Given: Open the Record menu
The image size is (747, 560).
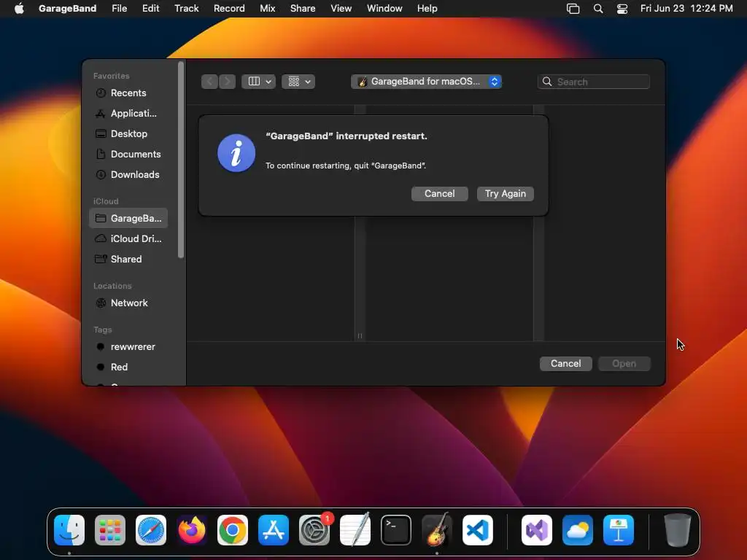Looking at the screenshot, I should [229, 9].
